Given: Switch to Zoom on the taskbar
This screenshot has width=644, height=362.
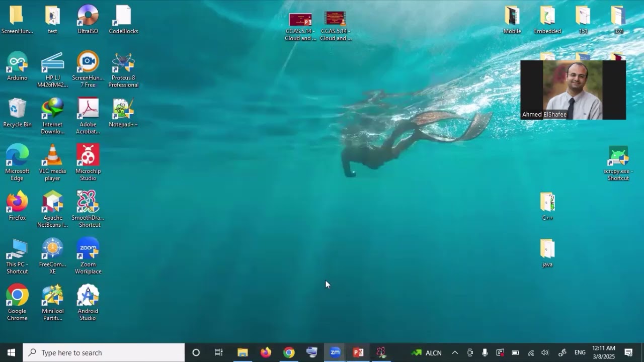Looking at the screenshot, I should (335, 352).
